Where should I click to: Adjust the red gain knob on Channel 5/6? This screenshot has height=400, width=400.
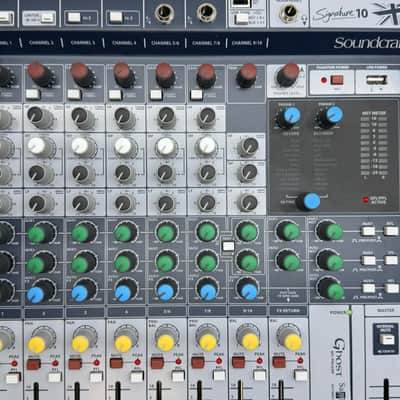tap(165, 75)
